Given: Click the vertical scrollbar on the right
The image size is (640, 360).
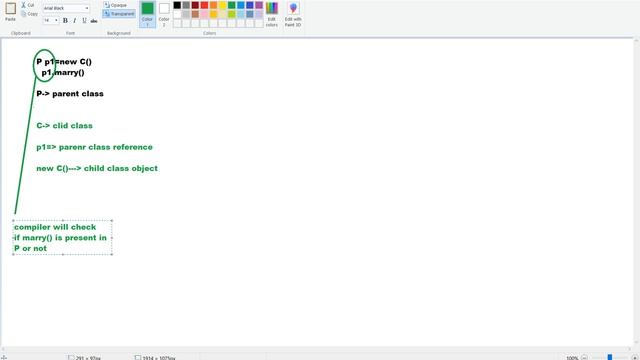Looking at the screenshot, I should pyautogui.click(x=636, y=192).
